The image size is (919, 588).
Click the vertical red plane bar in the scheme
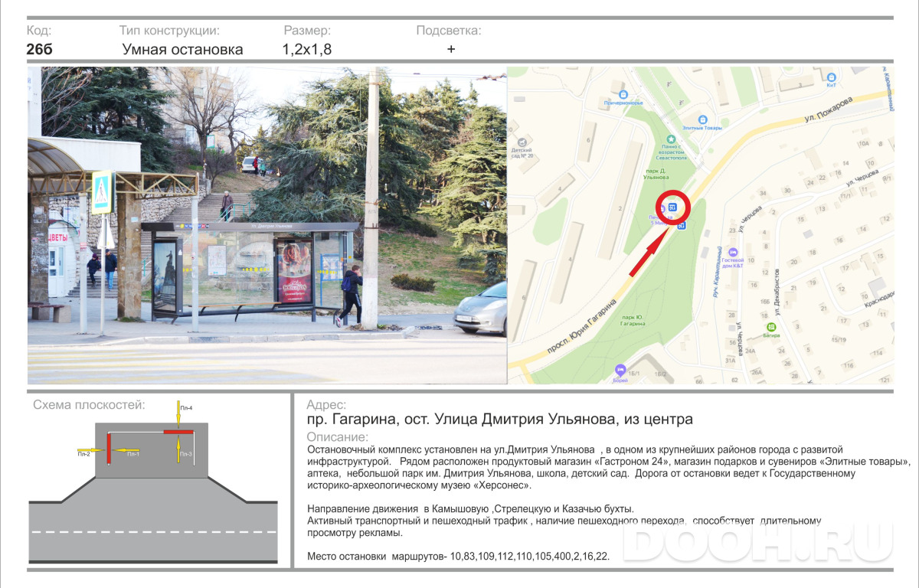(x=109, y=448)
